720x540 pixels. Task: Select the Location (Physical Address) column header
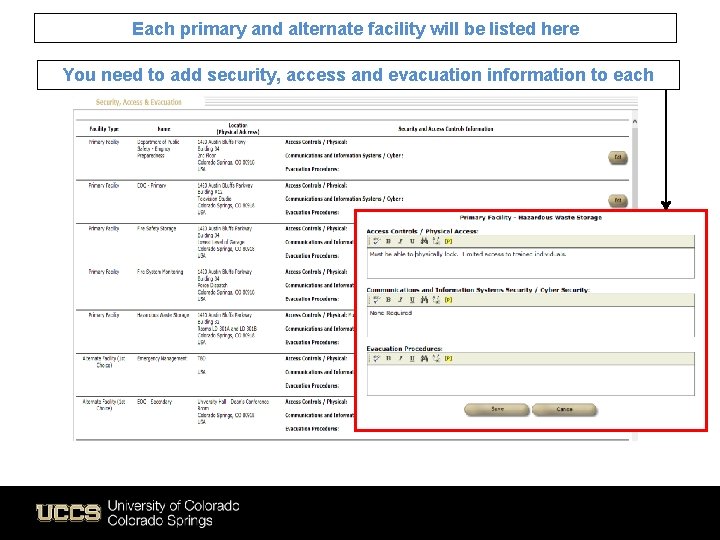[238, 129]
